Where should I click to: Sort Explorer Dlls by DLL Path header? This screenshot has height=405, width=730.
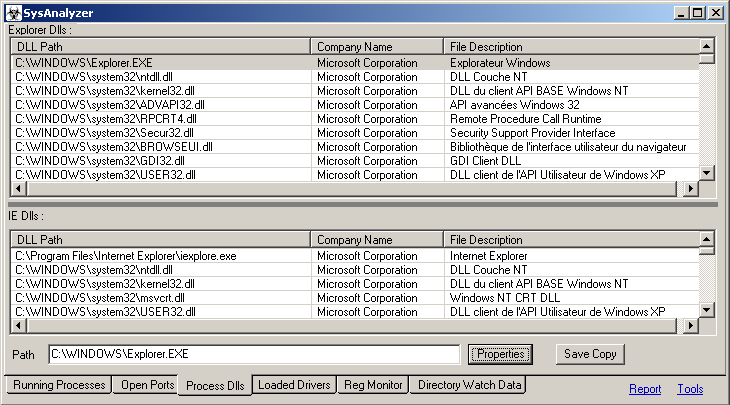click(160, 47)
